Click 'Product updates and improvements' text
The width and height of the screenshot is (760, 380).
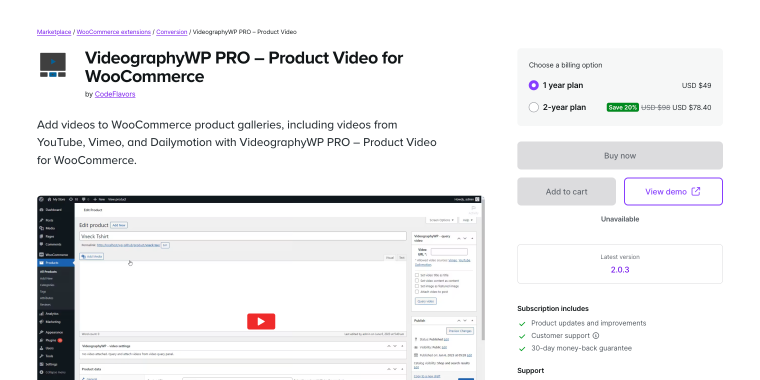(x=588, y=323)
